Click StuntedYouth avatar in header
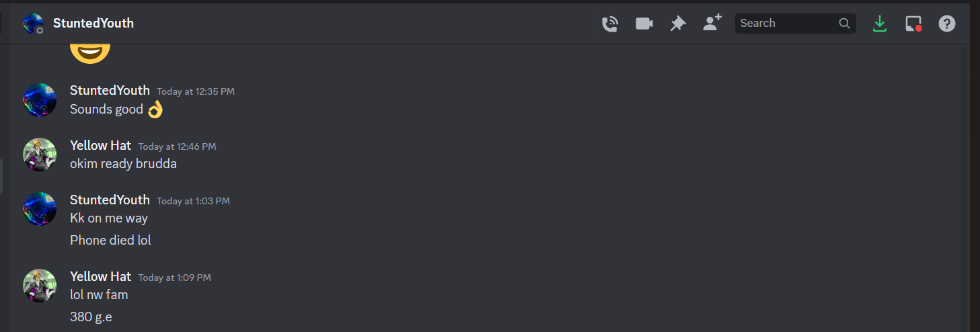Image resolution: width=980 pixels, height=332 pixels. click(x=33, y=24)
